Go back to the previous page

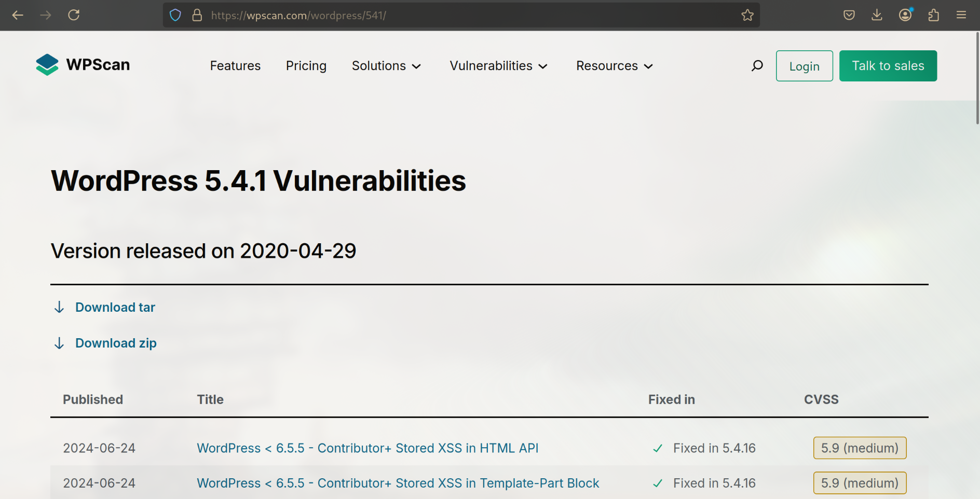coord(18,15)
